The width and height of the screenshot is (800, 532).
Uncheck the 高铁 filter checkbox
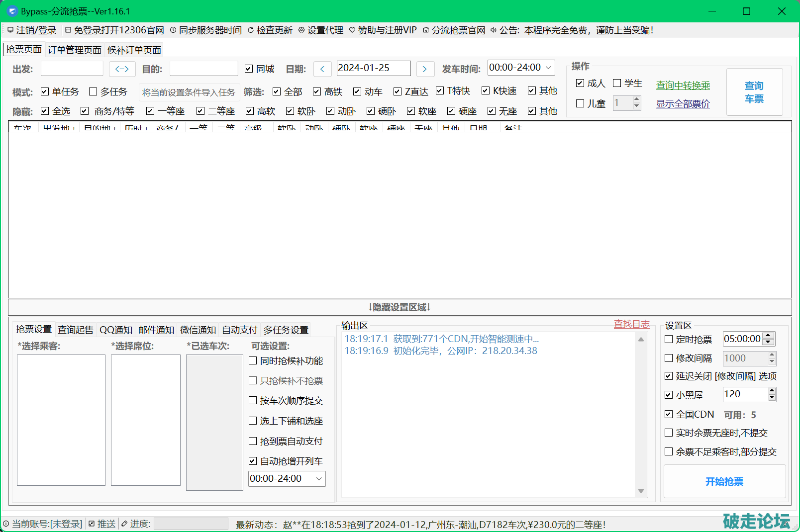[x=317, y=91]
